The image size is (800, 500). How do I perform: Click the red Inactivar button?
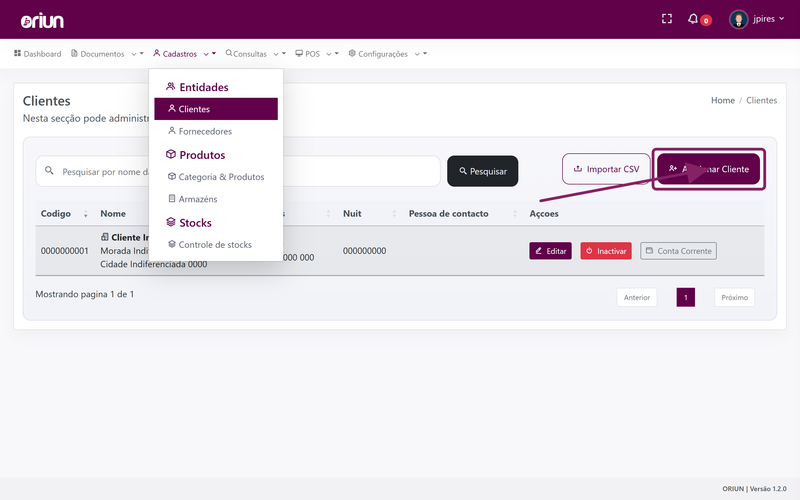[606, 251]
